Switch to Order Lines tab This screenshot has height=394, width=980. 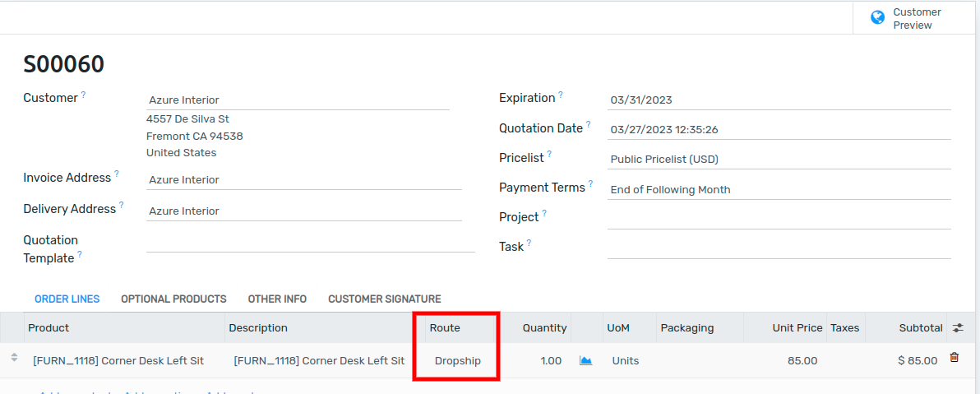point(67,299)
